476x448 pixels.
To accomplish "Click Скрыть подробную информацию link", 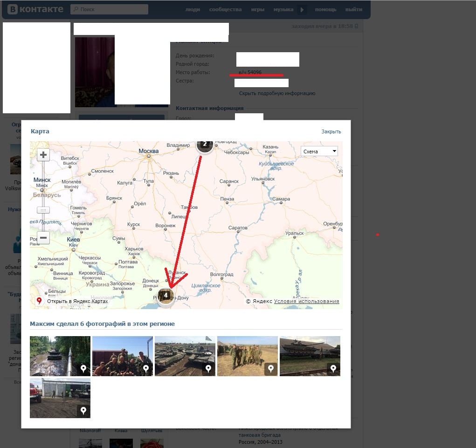I will (277, 93).
